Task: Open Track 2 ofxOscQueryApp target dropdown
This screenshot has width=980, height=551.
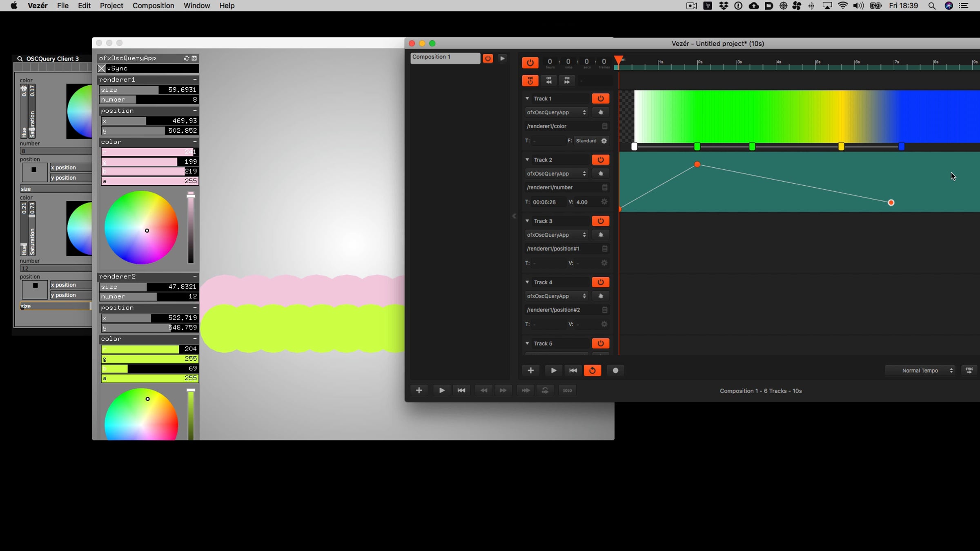Action: tap(557, 173)
